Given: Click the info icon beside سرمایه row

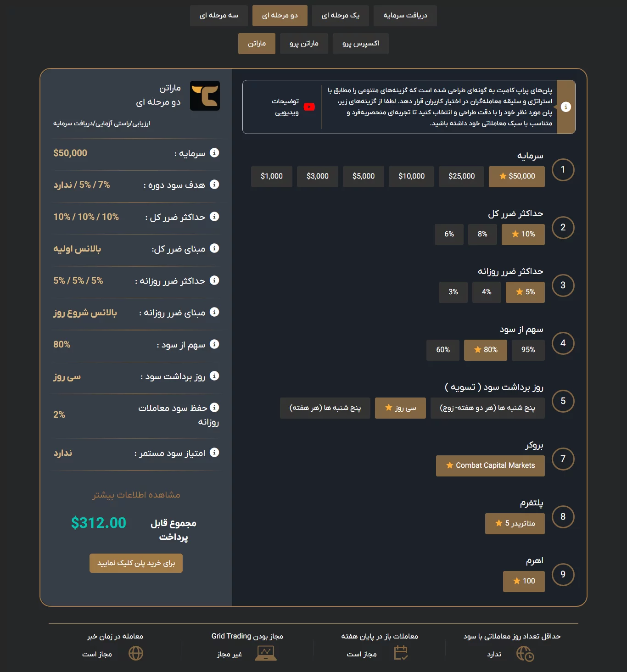Looking at the screenshot, I should tap(214, 153).
